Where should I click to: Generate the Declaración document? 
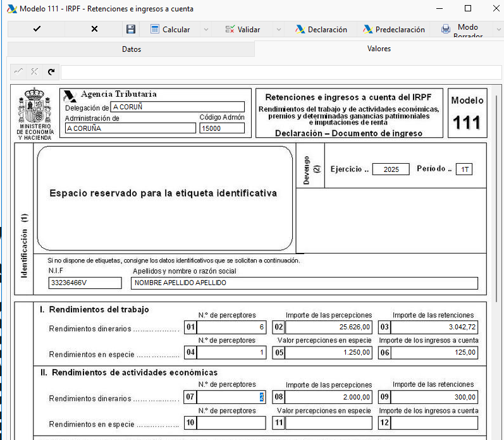point(321,29)
